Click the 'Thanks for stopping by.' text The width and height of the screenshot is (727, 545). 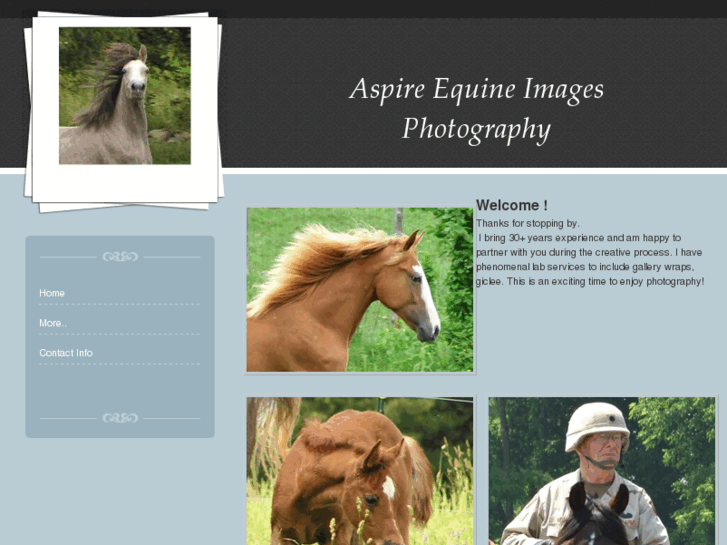[528, 224]
